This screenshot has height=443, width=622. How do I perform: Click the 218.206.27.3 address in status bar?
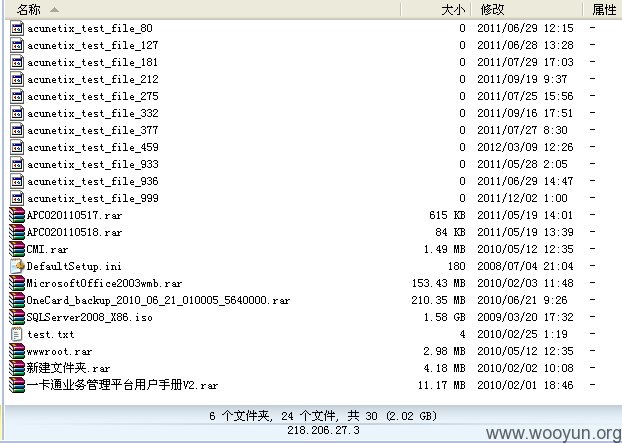tap(323, 430)
